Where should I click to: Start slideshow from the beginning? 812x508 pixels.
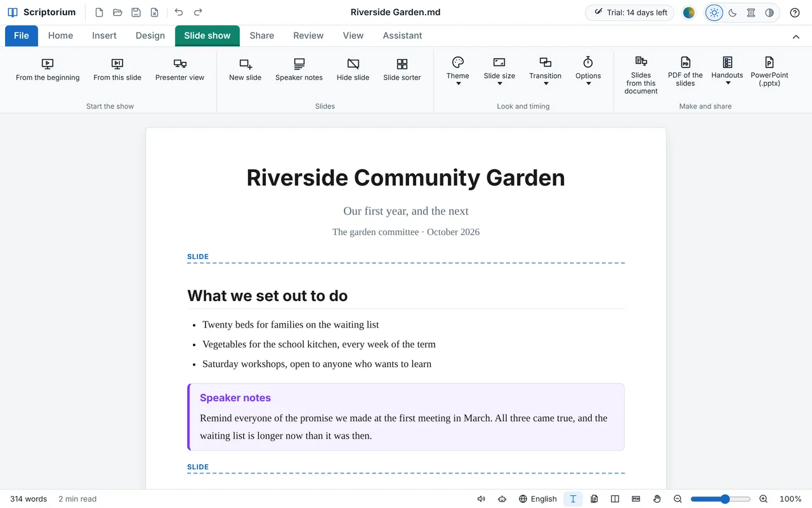(48, 70)
